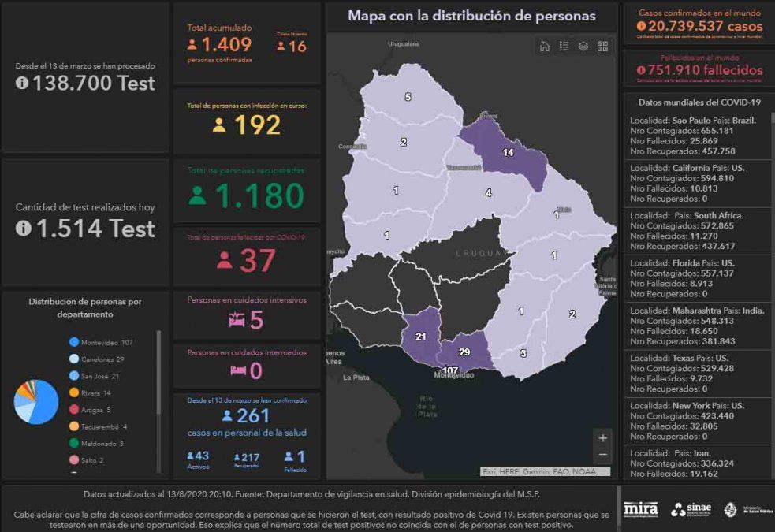775x532 pixels.
Task: Open the map legend list icon
Action: tap(564, 47)
